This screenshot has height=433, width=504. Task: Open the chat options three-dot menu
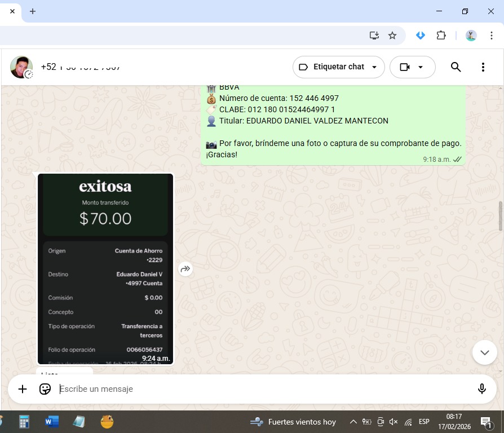tap(483, 67)
